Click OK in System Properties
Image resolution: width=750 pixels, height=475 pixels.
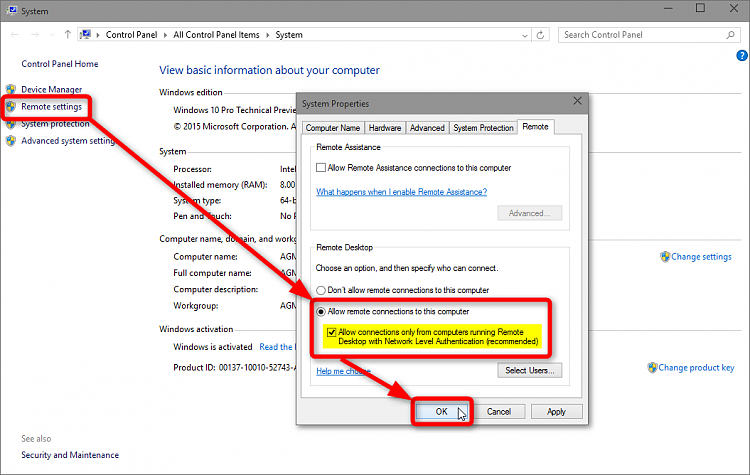click(441, 412)
